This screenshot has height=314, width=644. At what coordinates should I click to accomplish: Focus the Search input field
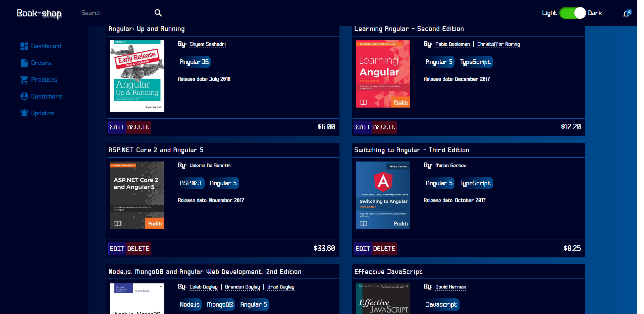(x=115, y=13)
